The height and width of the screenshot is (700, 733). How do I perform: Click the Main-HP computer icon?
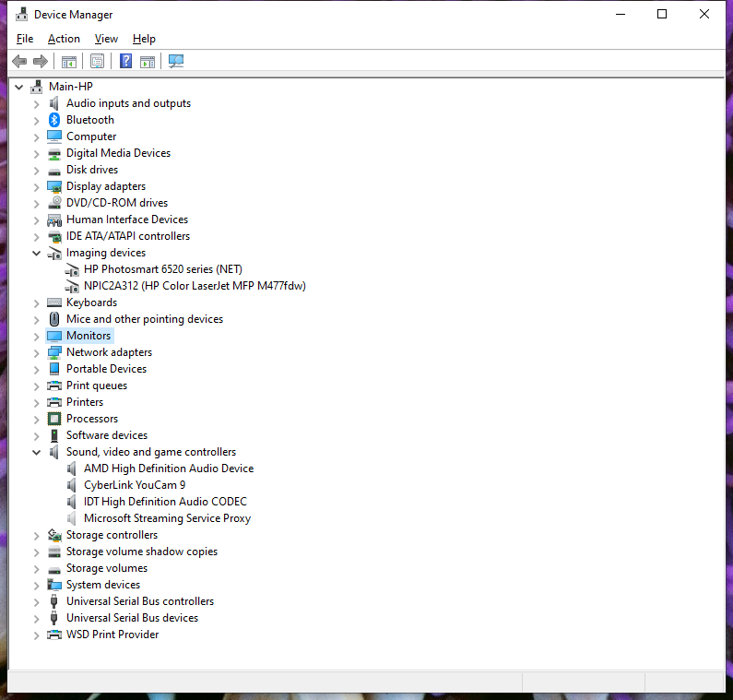pos(37,87)
